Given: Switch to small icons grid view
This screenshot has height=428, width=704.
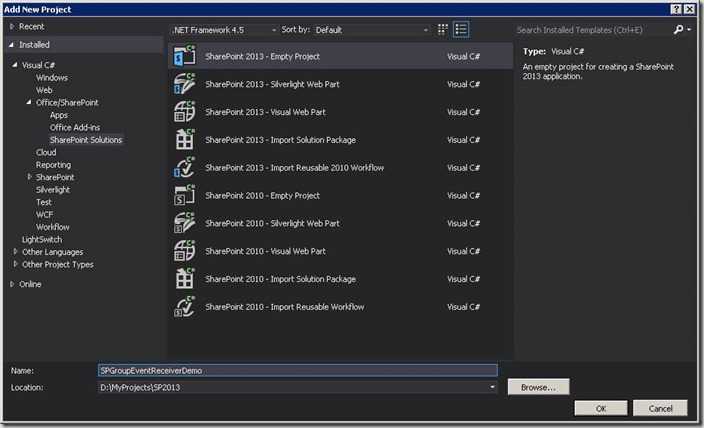Looking at the screenshot, I should (x=443, y=30).
